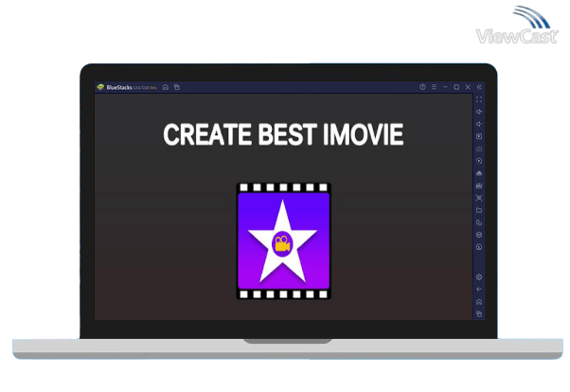
Task: Take a screenshot using the corner-frame capture icon
Action: [479, 198]
